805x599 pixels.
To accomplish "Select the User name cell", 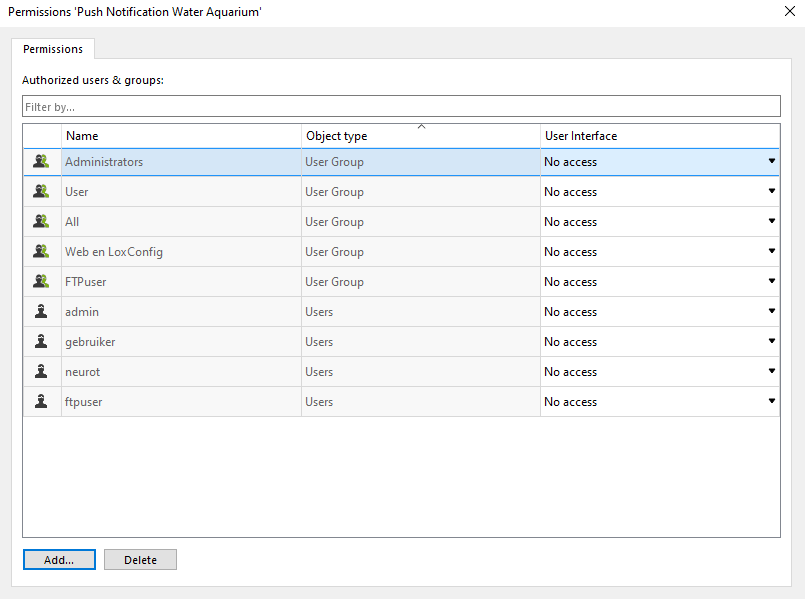I will tap(181, 192).
